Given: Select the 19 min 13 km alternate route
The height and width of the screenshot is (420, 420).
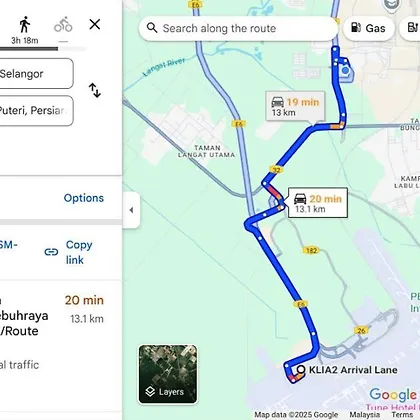Looking at the screenshot, I should click(x=295, y=107).
